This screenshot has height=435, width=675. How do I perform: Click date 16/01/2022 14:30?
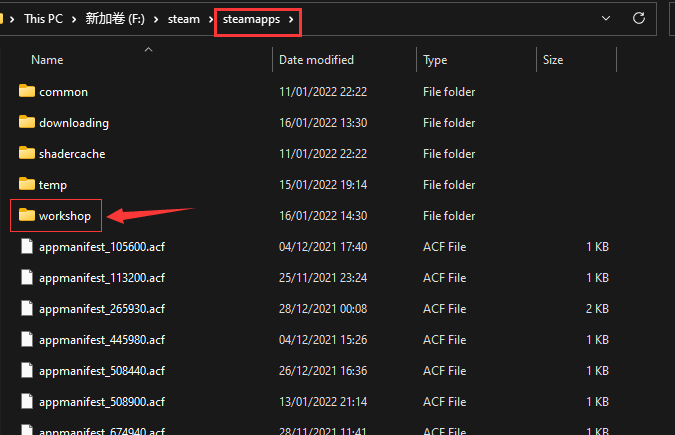[323, 216]
